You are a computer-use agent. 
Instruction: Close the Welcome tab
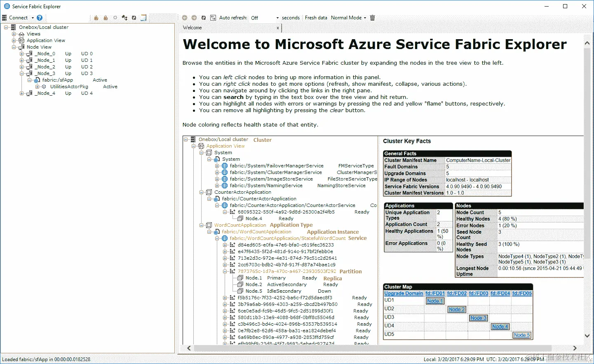(278, 28)
